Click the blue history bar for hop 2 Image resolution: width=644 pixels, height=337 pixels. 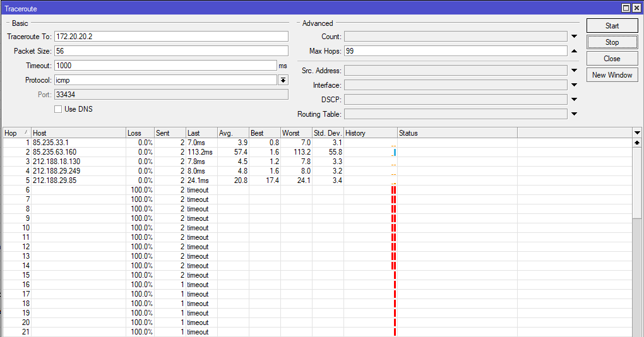[x=395, y=152]
